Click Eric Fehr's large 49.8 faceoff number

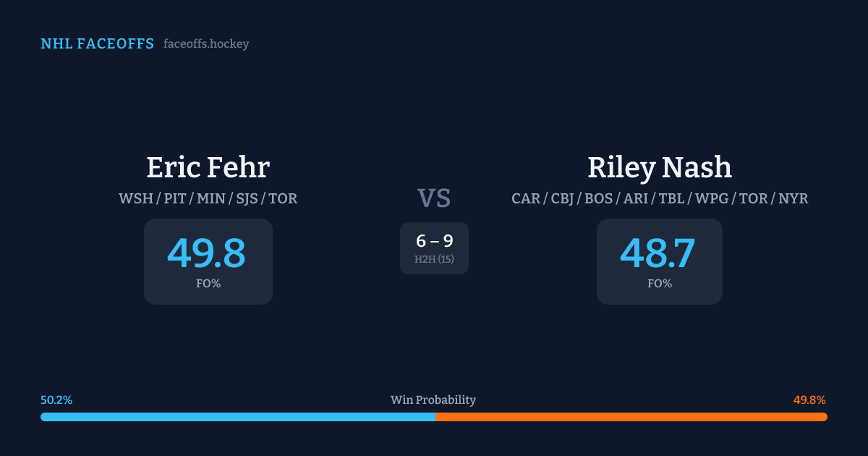(x=207, y=253)
